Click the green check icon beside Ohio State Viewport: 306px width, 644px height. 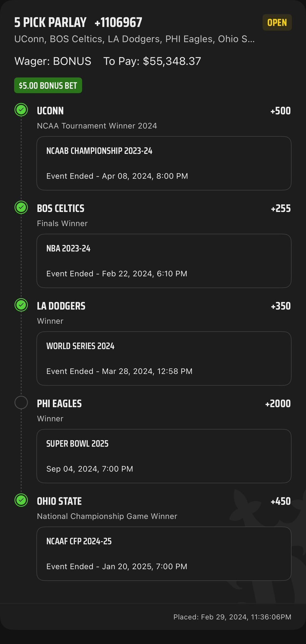coord(21,500)
